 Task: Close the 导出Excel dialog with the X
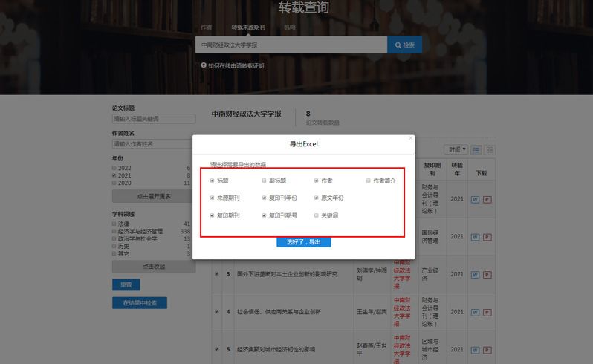pos(410,138)
